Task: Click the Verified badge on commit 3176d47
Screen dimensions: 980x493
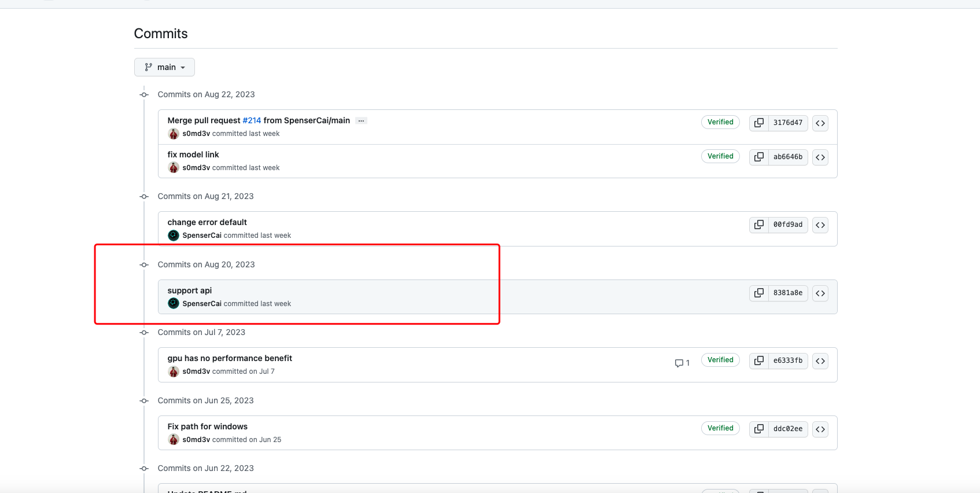Action: click(720, 122)
